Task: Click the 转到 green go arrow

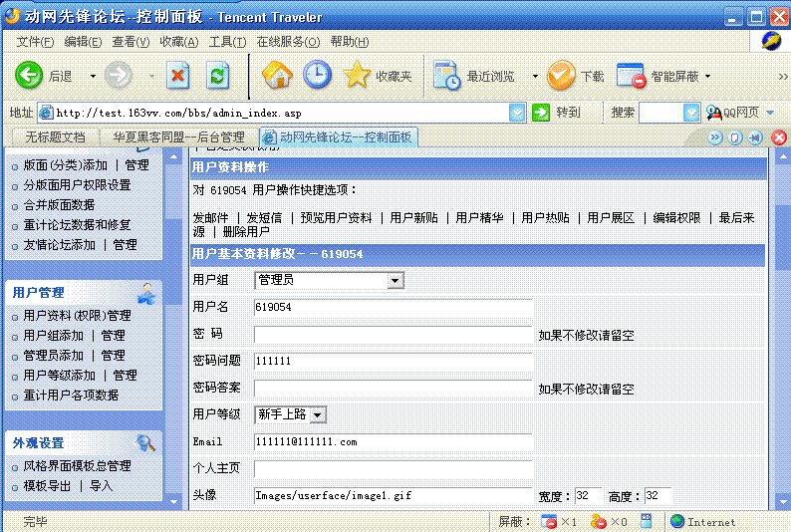Action: (x=541, y=113)
